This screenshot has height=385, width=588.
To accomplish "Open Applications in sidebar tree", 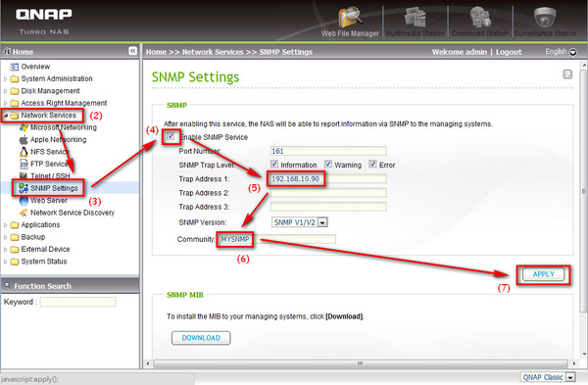I will pyautogui.click(x=40, y=225).
